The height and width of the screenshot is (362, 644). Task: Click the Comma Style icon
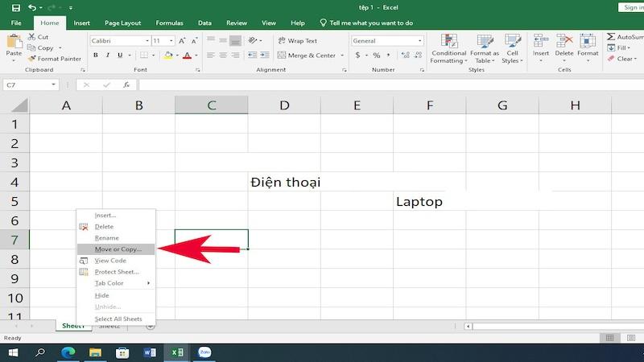[x=388, y=55]
